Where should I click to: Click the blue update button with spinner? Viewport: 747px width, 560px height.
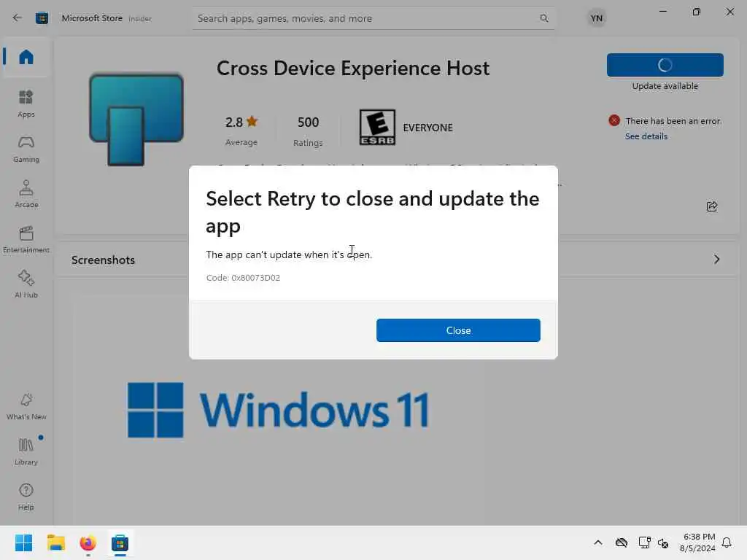click(x=665, y=65)
